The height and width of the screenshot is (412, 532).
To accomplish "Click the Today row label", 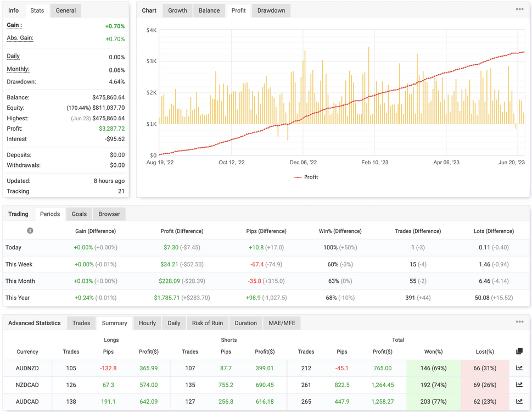I will (13, 247).
